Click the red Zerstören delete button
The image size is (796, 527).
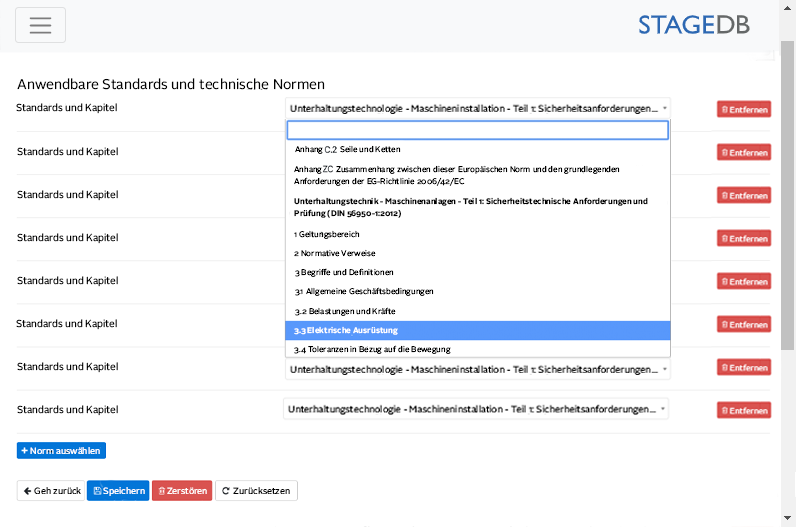click(181, 491)
